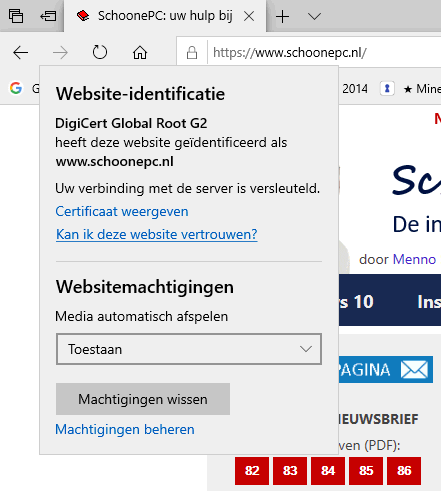441x491 pixels.
Task: Click 'Machtigingen wissen' button
Action: [x=143, y=399]
